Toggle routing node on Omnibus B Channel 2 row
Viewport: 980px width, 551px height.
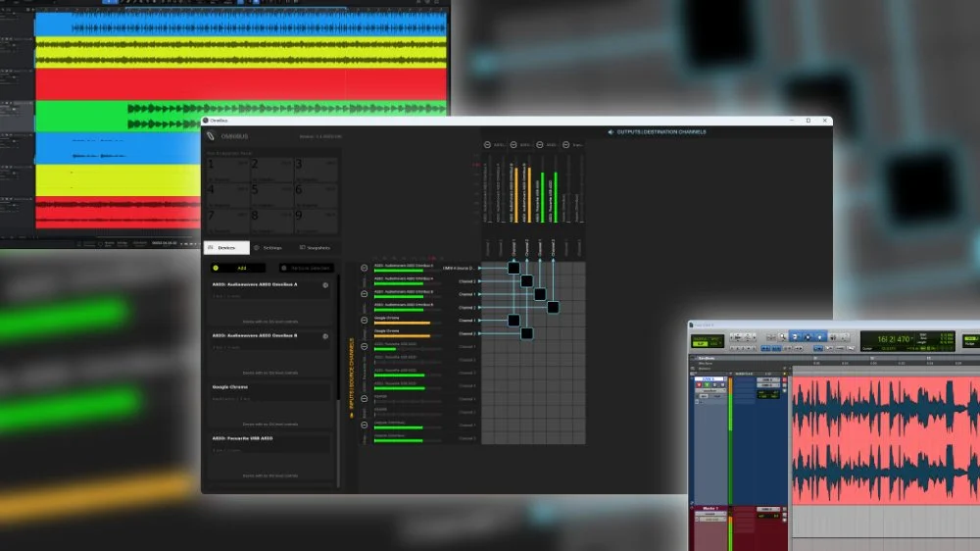(x=553, y=307)
